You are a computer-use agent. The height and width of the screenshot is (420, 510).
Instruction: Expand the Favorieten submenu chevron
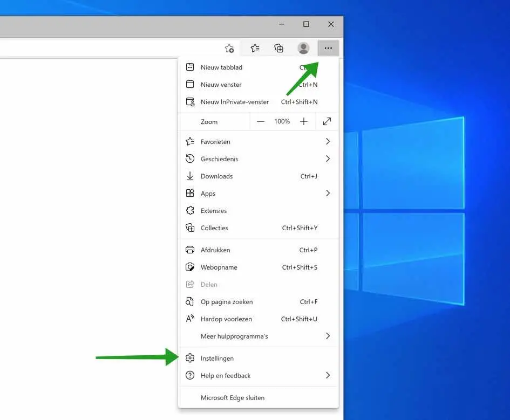[x=328, y=141]
